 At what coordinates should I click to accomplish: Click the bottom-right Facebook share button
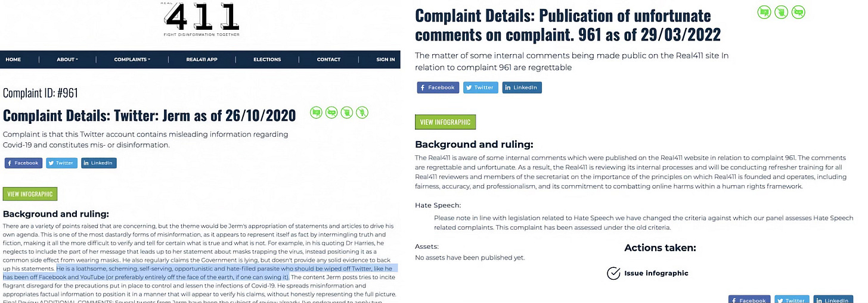coord(749,299)
